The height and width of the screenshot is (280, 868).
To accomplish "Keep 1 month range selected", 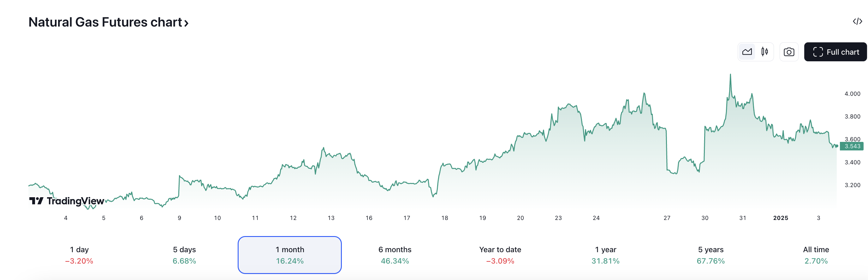I will (x=289, y=255).
